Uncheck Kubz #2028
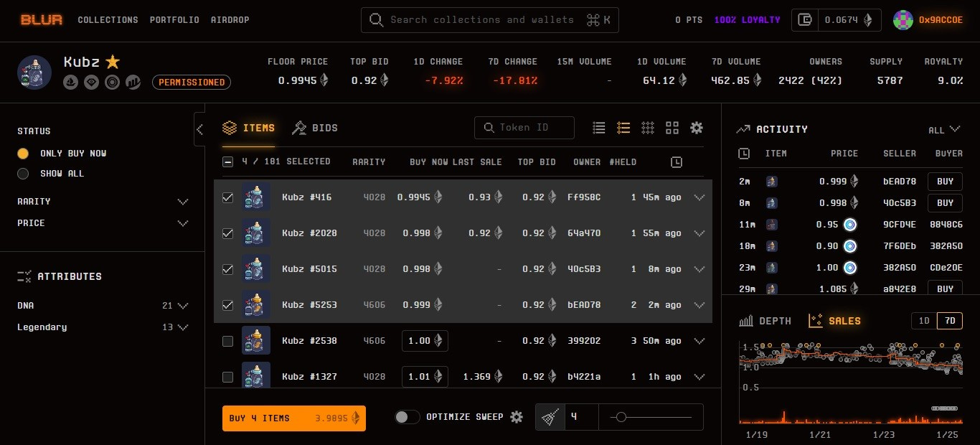The height and width of the screenshot is (445, 980). point(227,233)
